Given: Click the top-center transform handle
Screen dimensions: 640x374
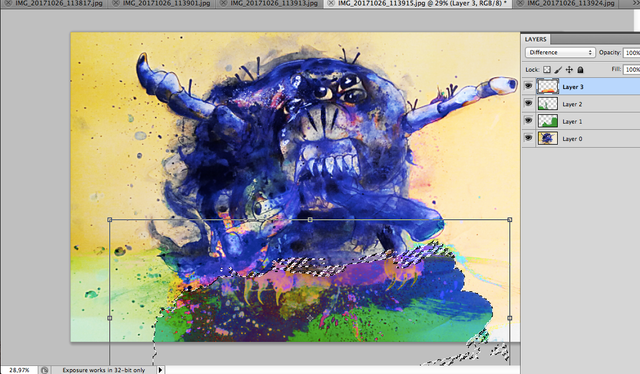Looking at the screenshot, I should pos(310,220).
